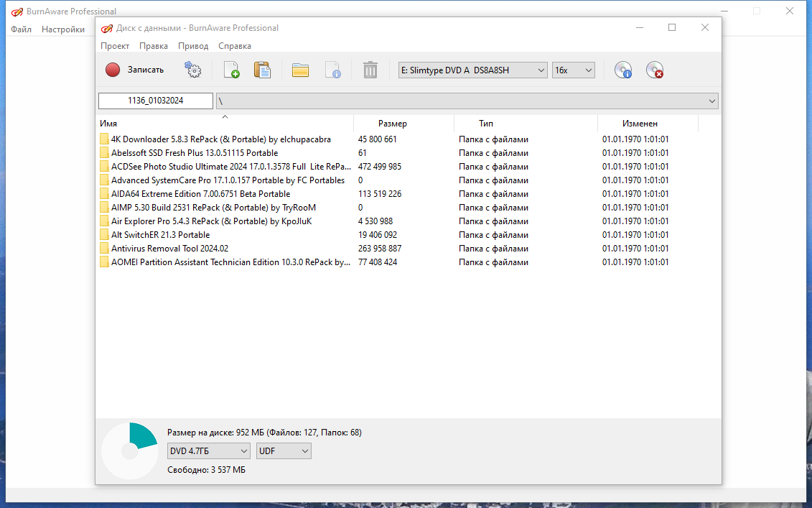Open the Справка menu
Image resolution: width=812 pixels, height=508 pixels.
click(x=235, y=45)
